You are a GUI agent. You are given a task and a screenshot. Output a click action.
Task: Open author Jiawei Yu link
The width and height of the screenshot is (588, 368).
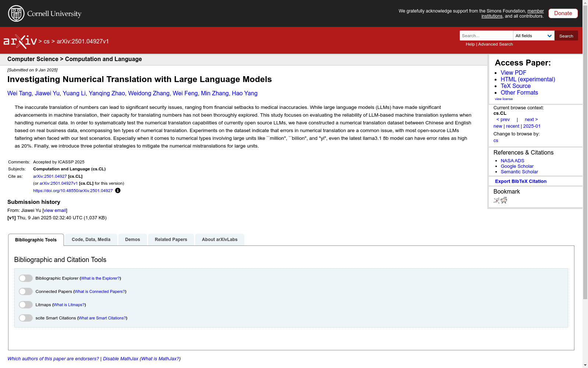[x=47, y=93]
